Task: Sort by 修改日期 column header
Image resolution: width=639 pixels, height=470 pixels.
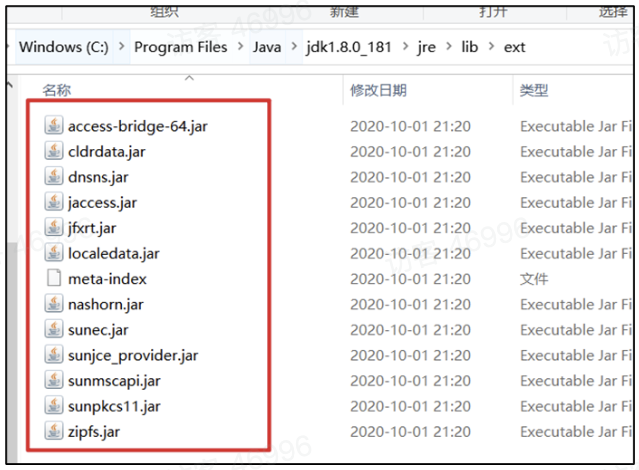Action: tap(378, 90)
